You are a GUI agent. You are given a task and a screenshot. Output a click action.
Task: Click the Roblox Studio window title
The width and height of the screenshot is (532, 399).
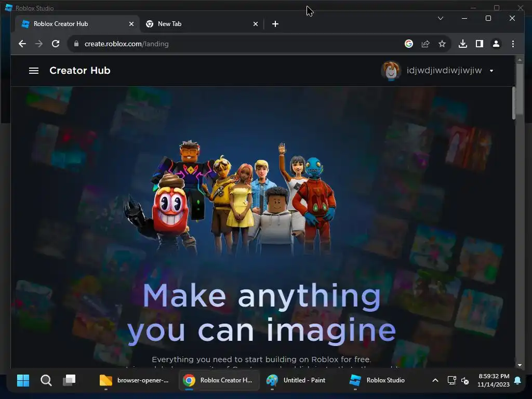tap(35, 8)
